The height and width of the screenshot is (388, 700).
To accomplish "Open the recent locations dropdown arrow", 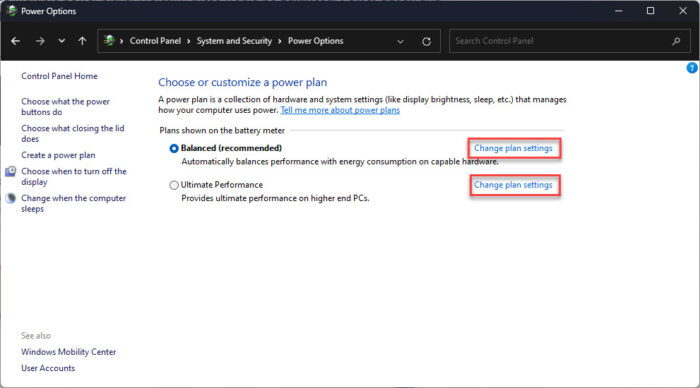I will click(x=62, y=41).
